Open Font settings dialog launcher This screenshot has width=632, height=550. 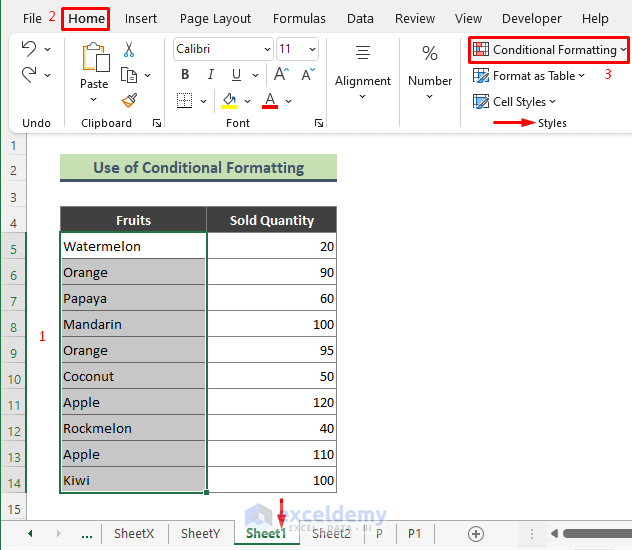(319, 123)
